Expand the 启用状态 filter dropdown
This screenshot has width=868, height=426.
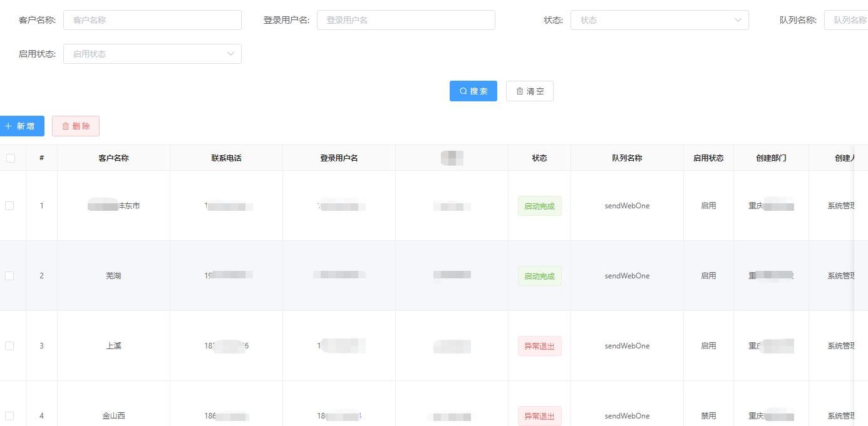click(x=152, y=54)
